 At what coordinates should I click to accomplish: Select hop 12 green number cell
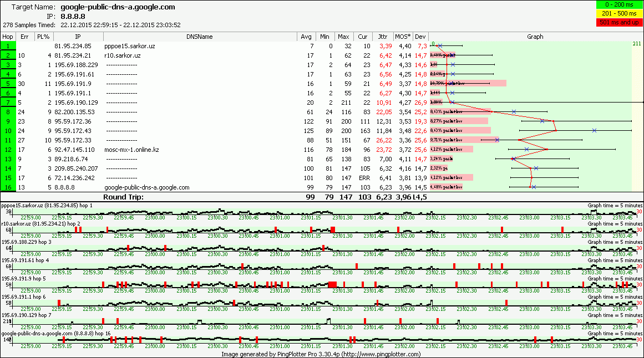tap(8, 150)
